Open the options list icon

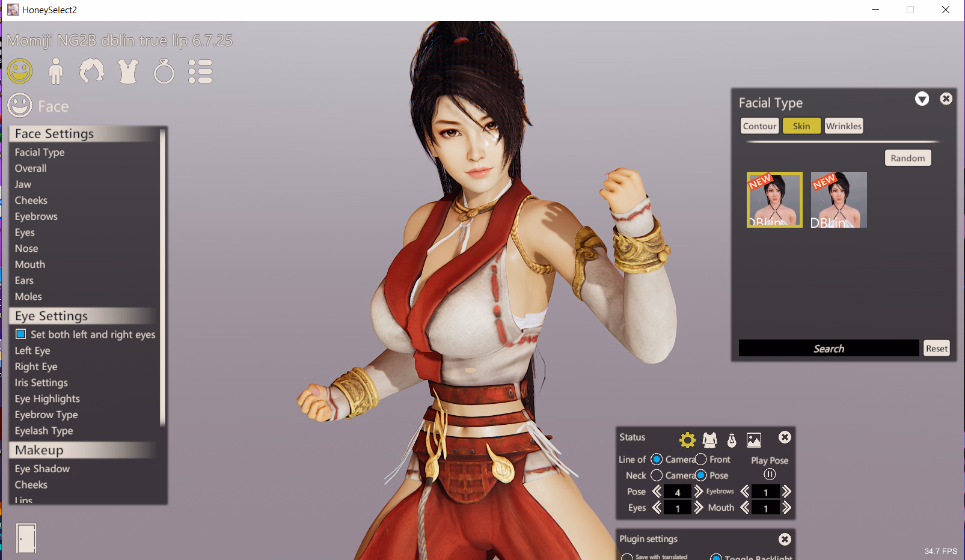pyautogui.click(x=200, y=72)
